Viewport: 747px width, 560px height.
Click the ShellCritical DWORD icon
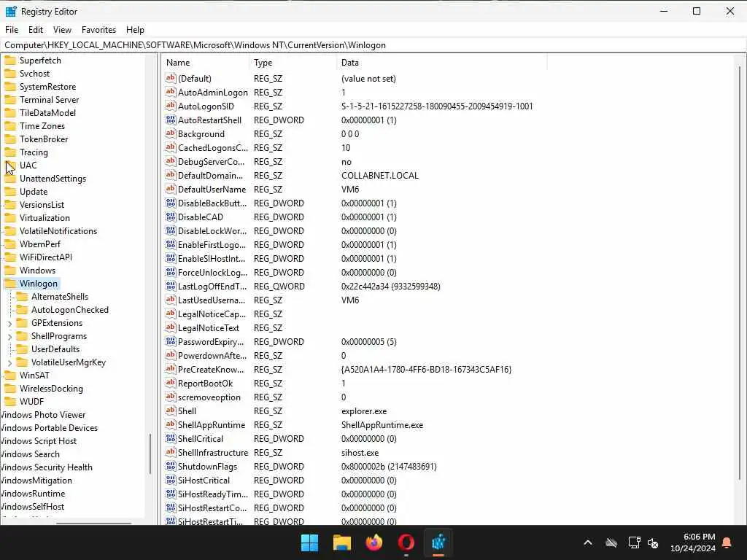coord(171,438)
